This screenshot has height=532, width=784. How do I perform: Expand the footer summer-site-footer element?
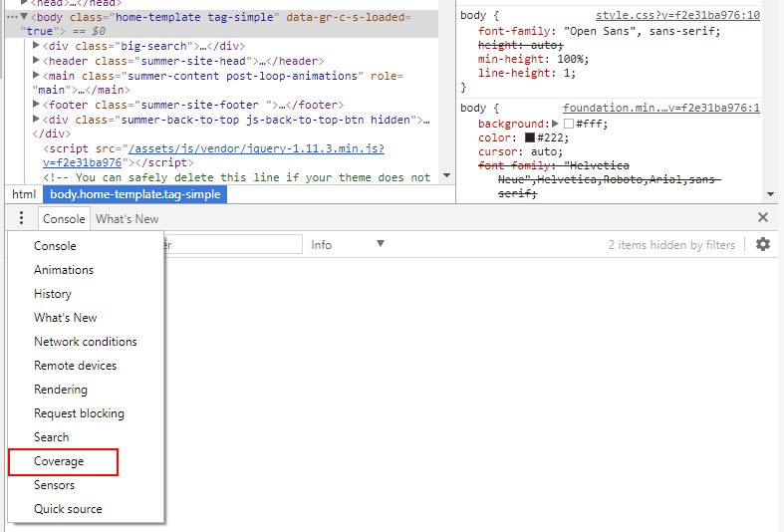[36, 105]
